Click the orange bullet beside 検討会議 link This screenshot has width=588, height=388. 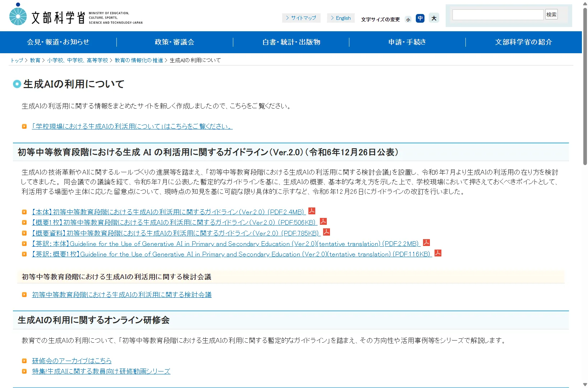(x=24, y=295)
